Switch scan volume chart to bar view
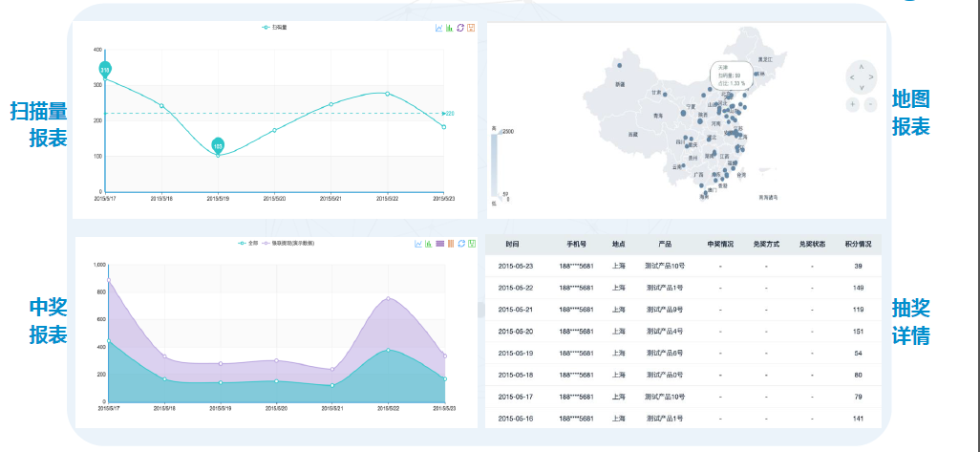Viewport: 980px width, 452px height. (449, 28)
